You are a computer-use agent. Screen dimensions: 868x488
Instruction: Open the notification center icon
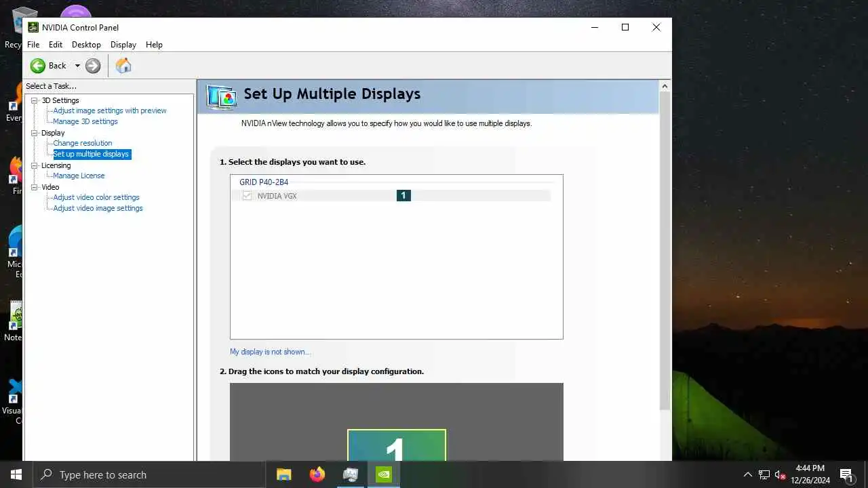pos(846,474)
